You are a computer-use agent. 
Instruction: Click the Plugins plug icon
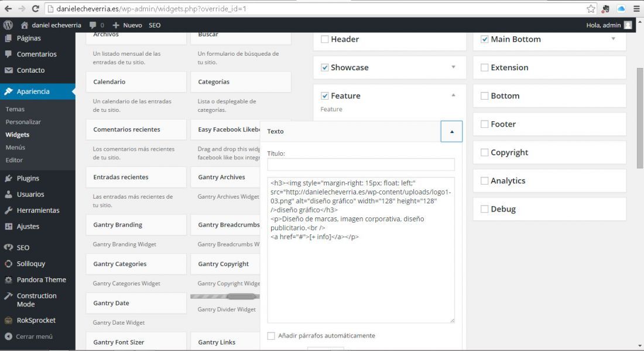[x=8, y=178]
